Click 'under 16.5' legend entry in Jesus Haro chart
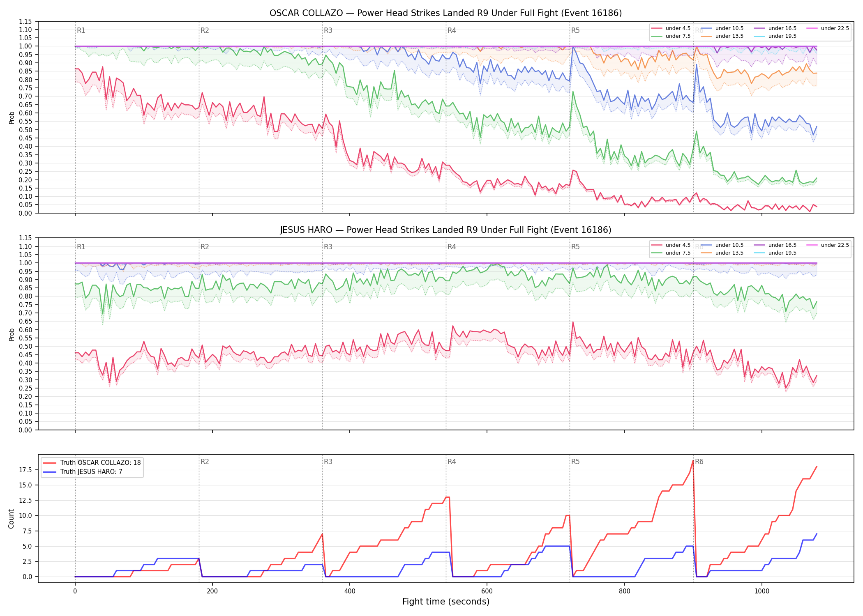Screen dimensions: 863x616 (775, 245)
